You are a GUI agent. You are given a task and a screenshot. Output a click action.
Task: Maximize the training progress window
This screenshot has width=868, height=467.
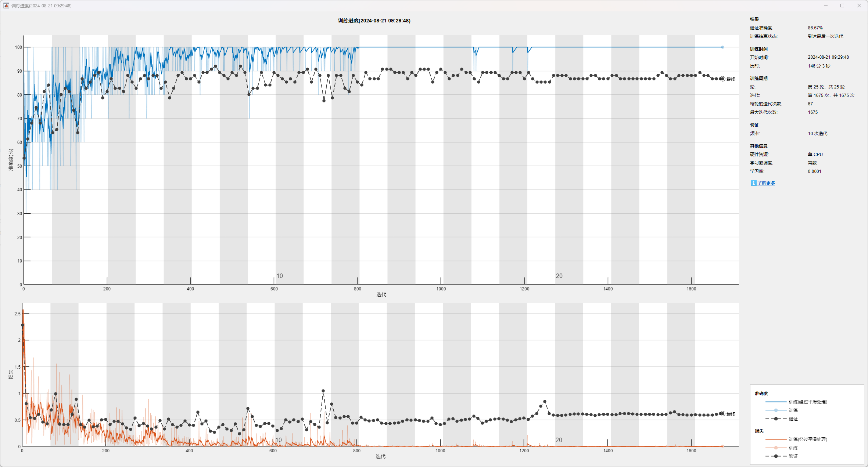842,6
